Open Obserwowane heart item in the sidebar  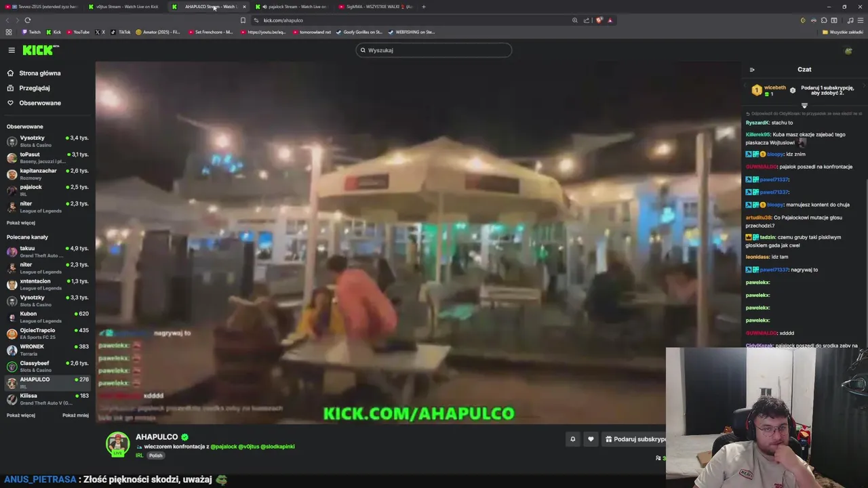click(39, 103)
